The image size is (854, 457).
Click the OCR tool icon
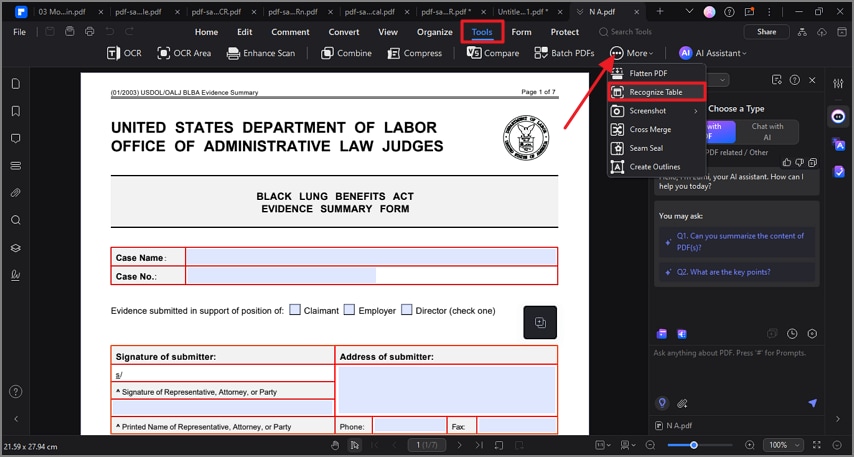click(113, 53)
